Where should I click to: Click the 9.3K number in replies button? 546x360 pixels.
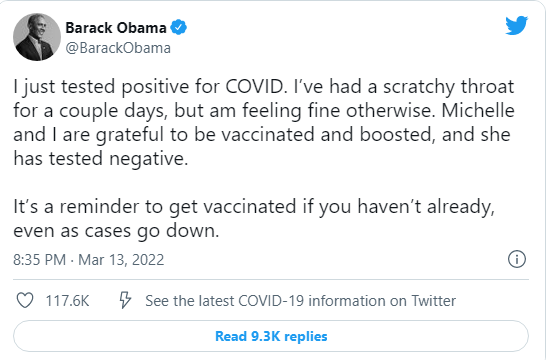(266, 336)
